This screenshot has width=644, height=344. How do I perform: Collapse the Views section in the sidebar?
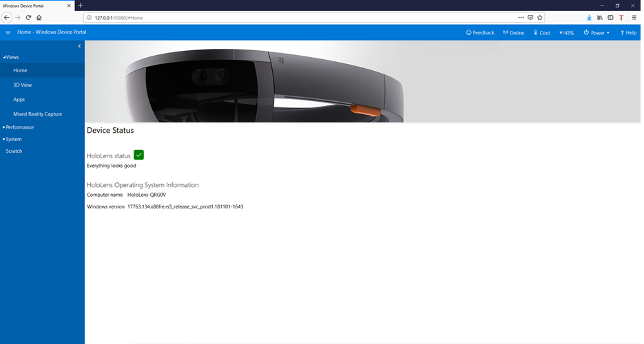[11, 57]
